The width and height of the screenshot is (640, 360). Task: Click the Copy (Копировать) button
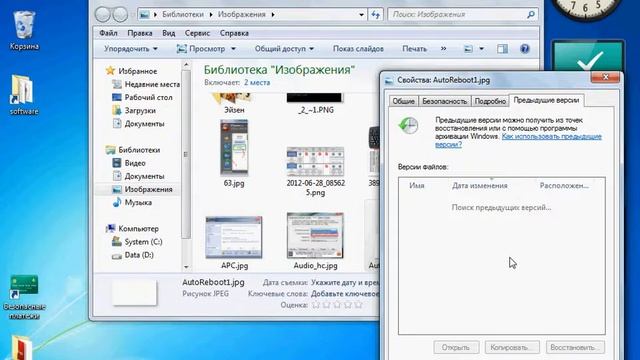coord(512,348)
